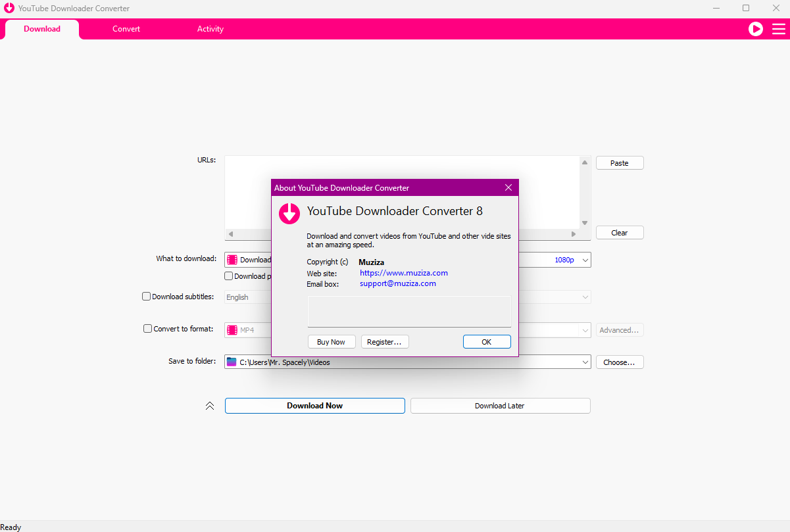Click the Ready status bar text
Viewport: 790px width, 532px height.
click(x=11, y=527)
